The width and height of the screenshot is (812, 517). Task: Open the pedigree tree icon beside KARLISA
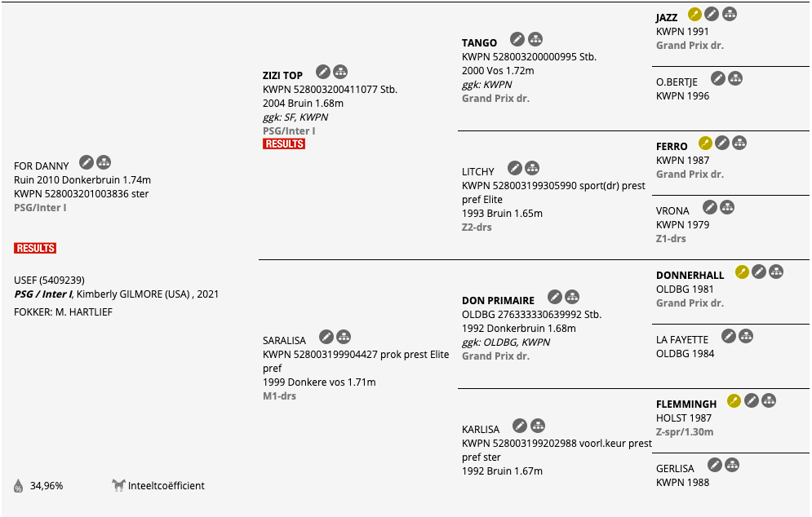click(538, 426)
